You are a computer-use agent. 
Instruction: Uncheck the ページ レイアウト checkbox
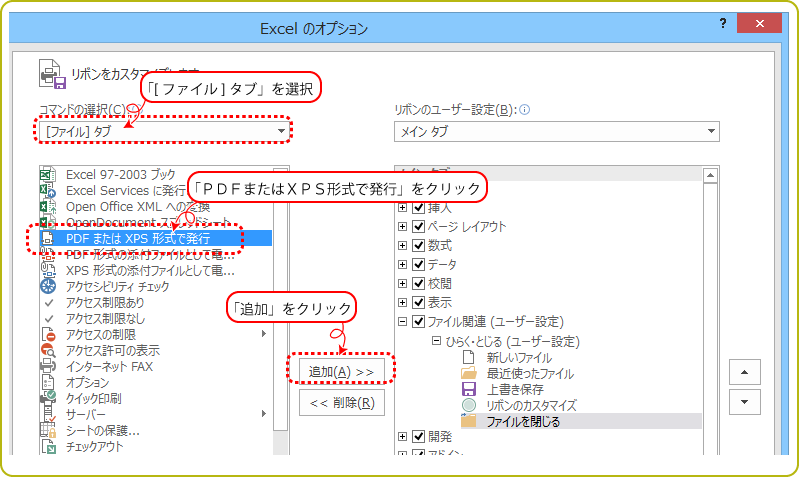pos(418,226)
